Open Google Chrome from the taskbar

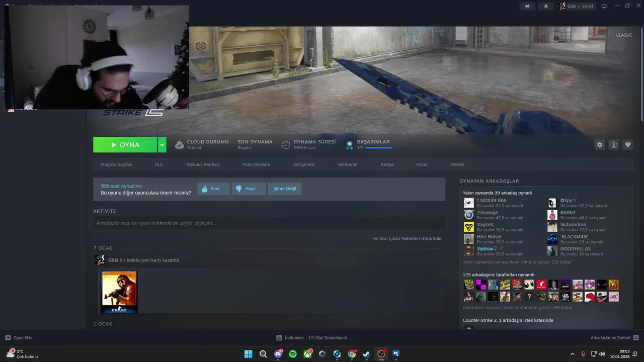click(352, 354)
